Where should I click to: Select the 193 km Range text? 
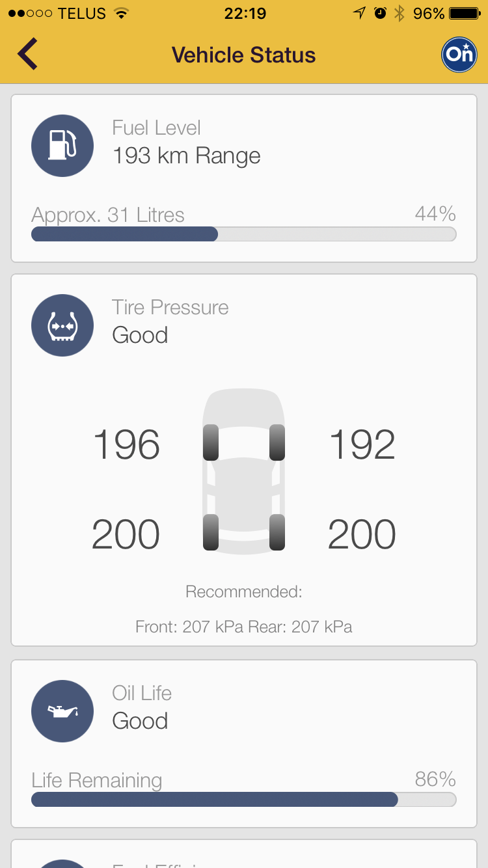click(x=186, y=156)
